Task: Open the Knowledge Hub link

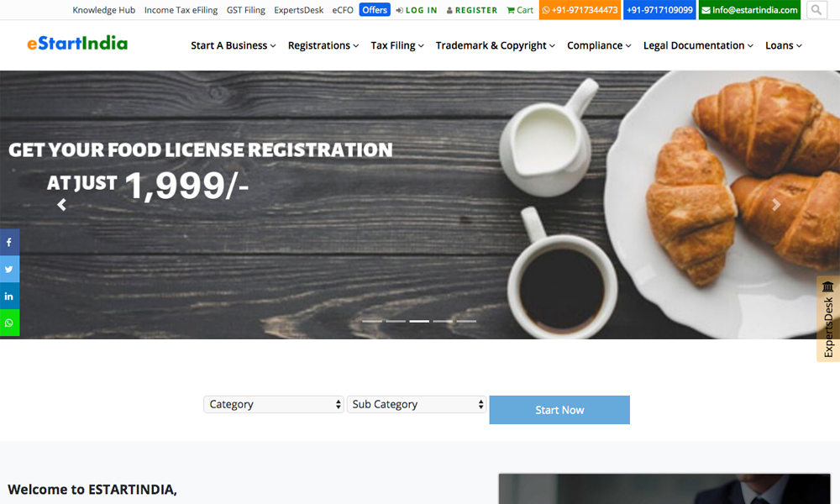Action: tap(104, 10)
